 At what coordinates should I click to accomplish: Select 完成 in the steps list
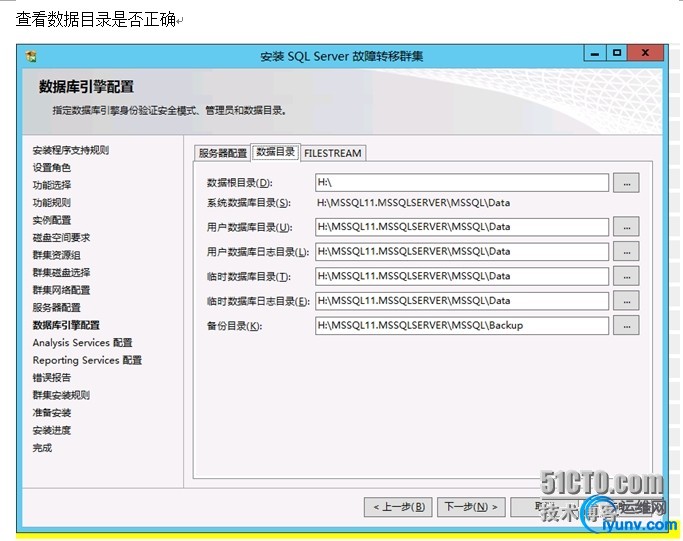click(42, 447)
